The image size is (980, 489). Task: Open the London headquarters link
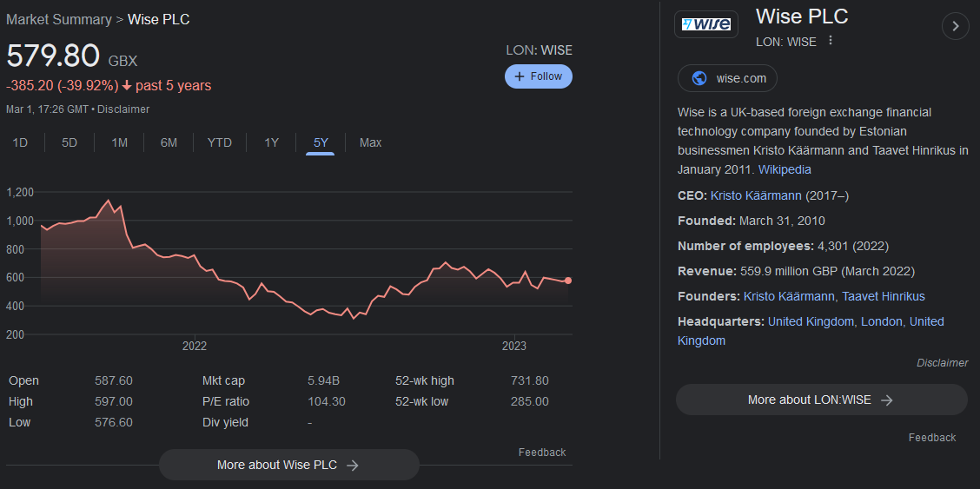[x=881, y=321]
